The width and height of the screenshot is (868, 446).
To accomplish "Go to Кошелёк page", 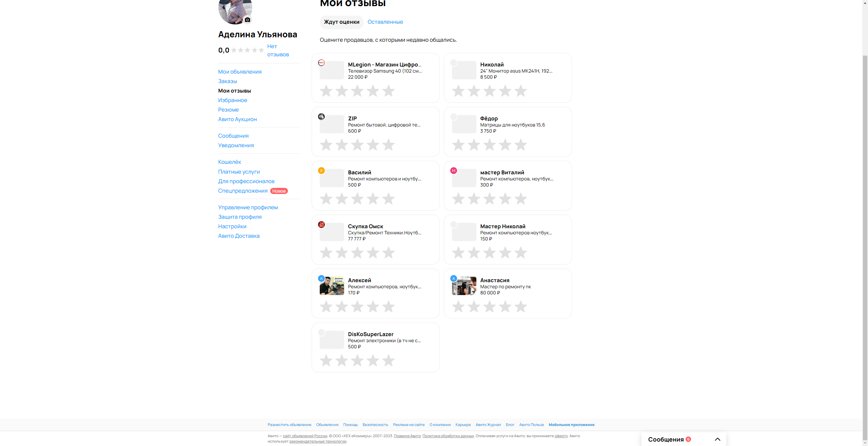I will coord(230,162).
